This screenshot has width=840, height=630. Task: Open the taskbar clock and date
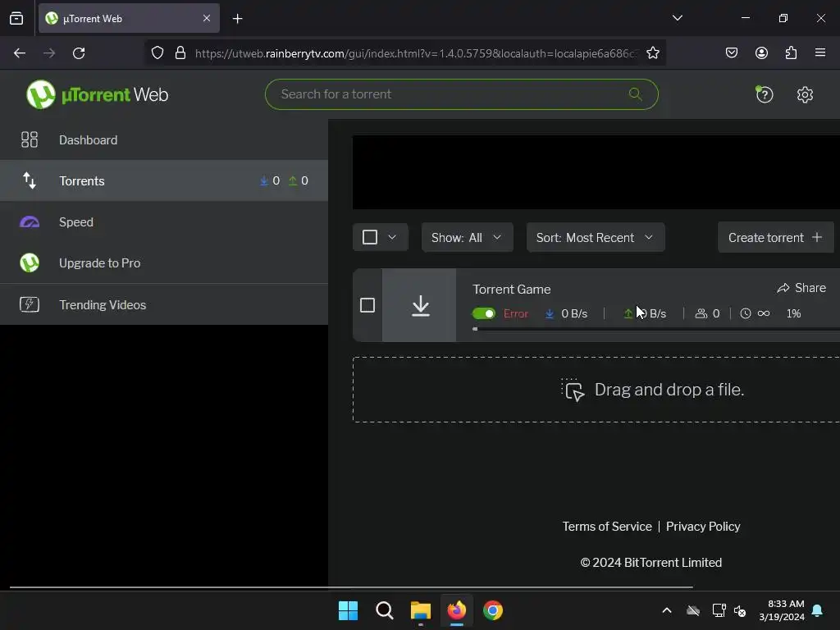pos(782,610)
